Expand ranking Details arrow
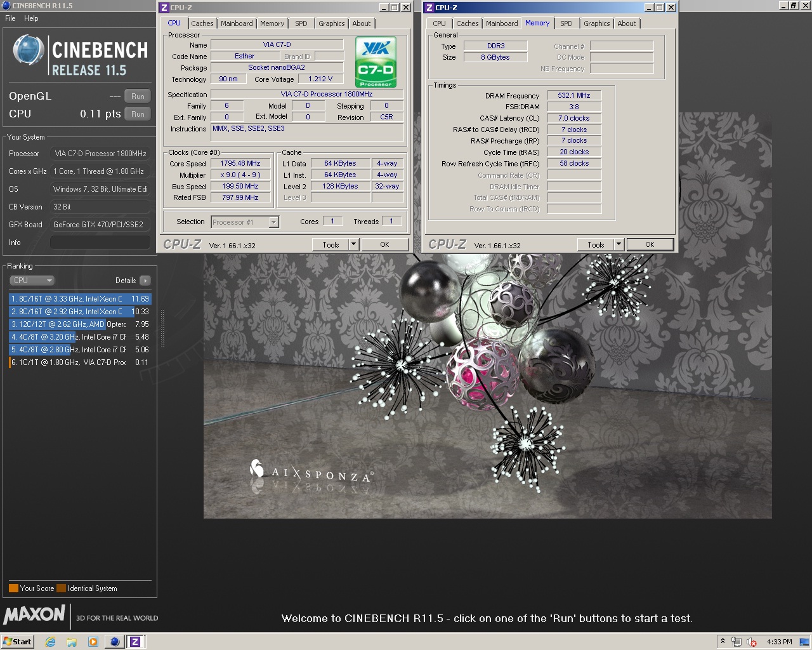812x650 pixels. coord(145,281)
